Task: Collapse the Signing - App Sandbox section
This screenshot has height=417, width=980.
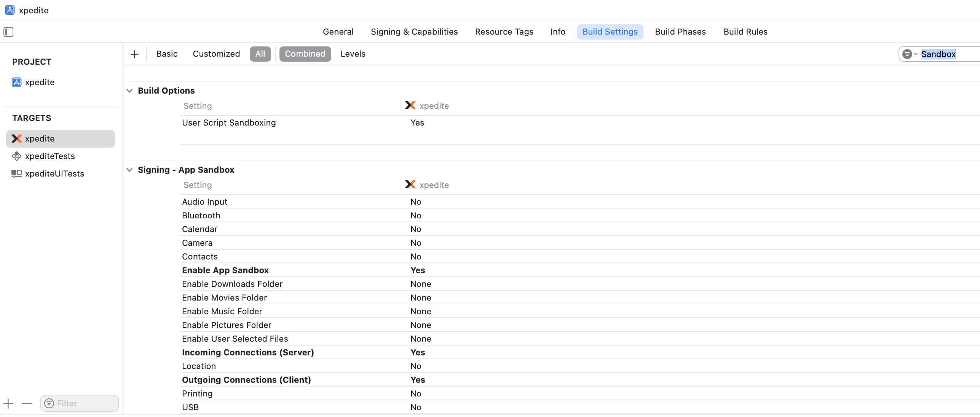Action: (130, 170)
